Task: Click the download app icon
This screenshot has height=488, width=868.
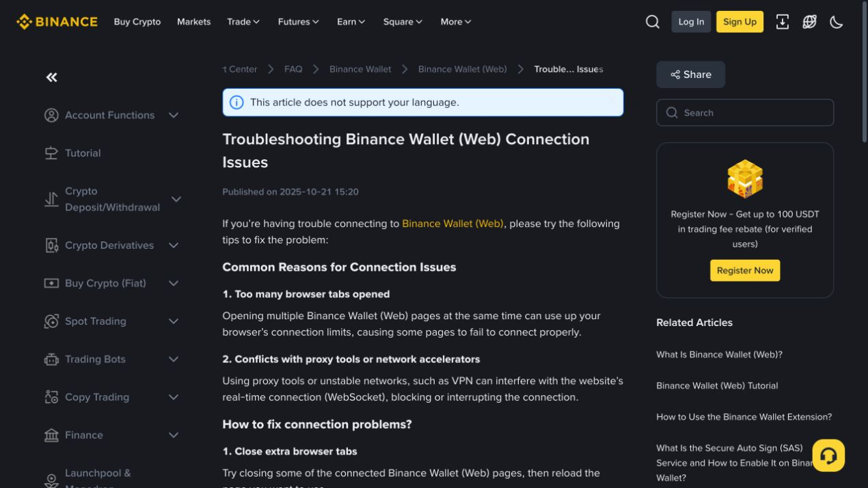Action: tap(783, 22)
